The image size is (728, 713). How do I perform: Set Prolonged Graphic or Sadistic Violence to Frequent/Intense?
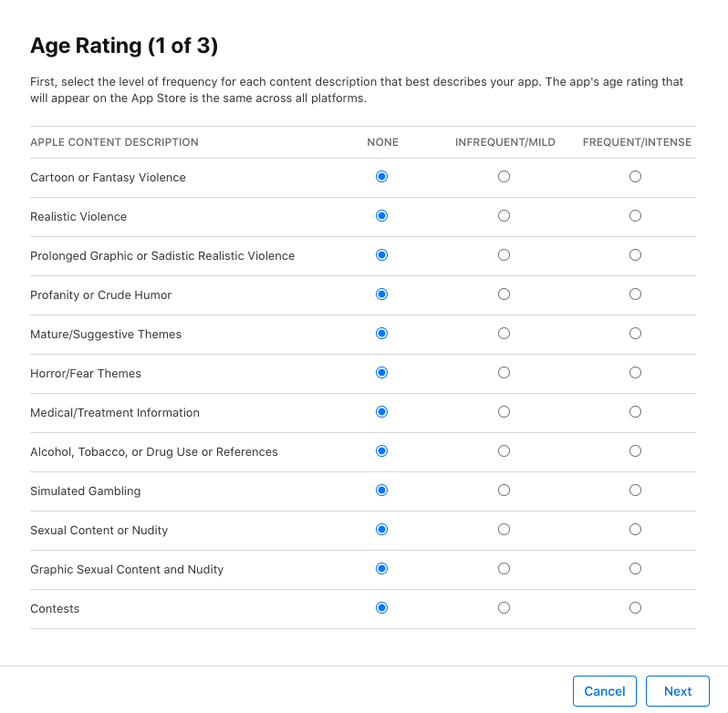pyautogui.click(x=635, y=255)
